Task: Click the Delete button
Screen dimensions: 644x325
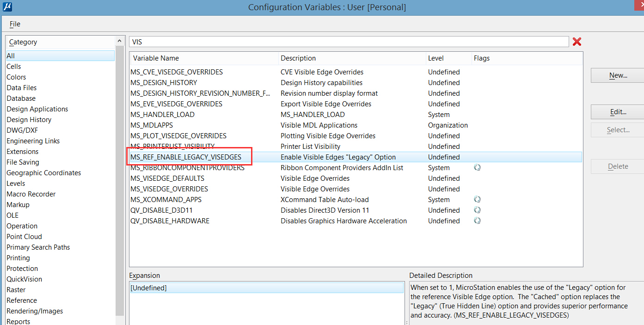Action: [x=618, y=166]
